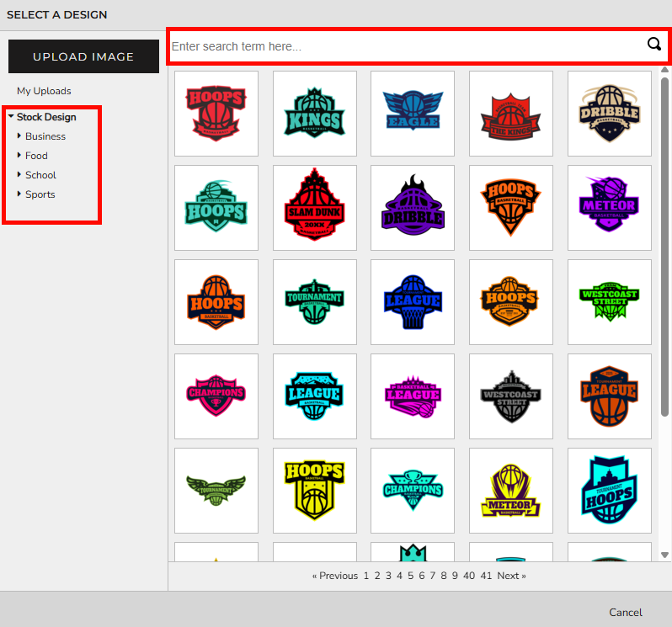
Task: Expand the Business category arrow
Action: coord(19,136)
